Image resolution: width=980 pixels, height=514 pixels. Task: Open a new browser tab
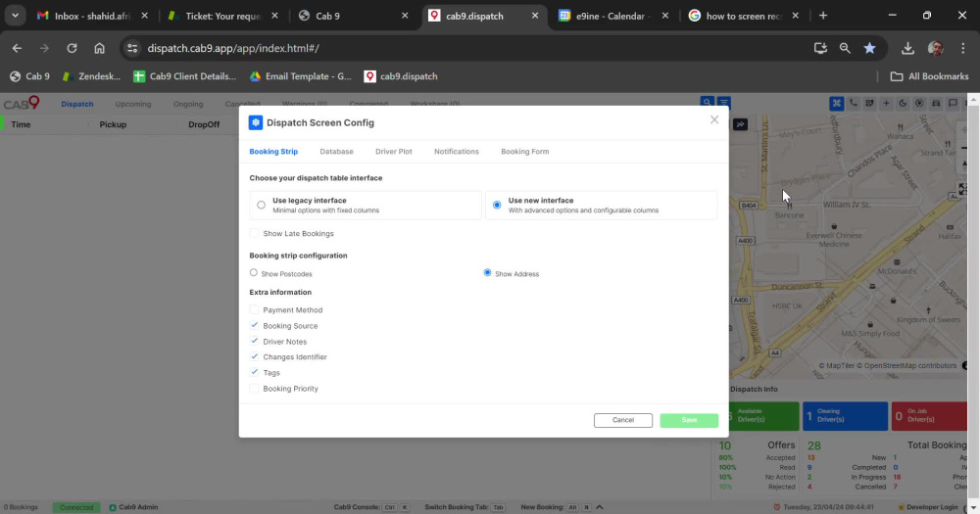click(x=823, y=16)
